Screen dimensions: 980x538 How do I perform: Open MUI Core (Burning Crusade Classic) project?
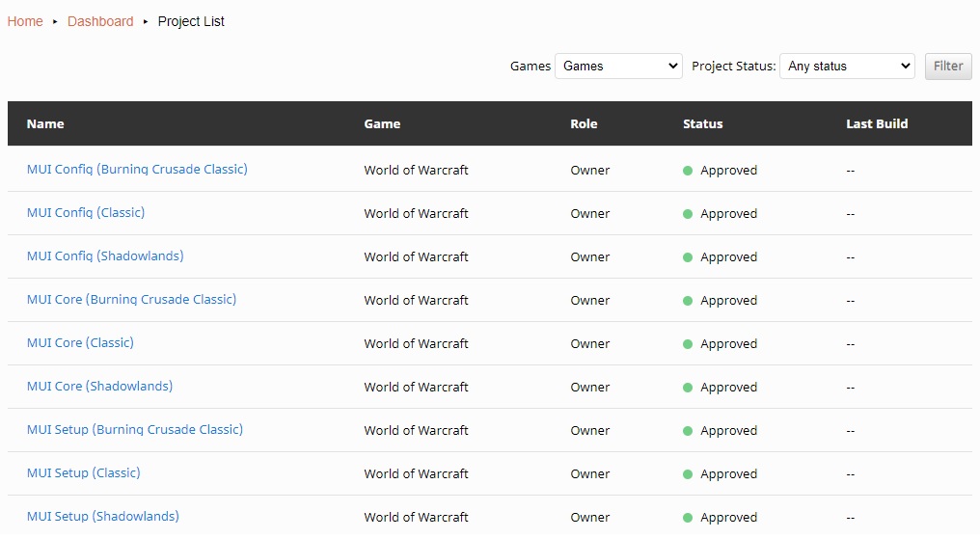point(131,299)
